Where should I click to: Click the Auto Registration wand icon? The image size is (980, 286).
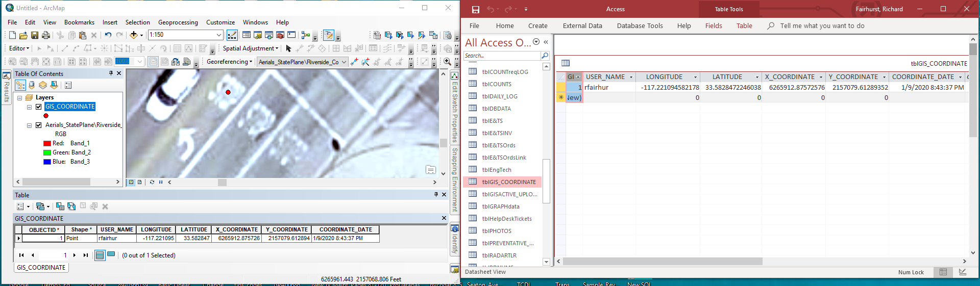(x=365, y=62)
